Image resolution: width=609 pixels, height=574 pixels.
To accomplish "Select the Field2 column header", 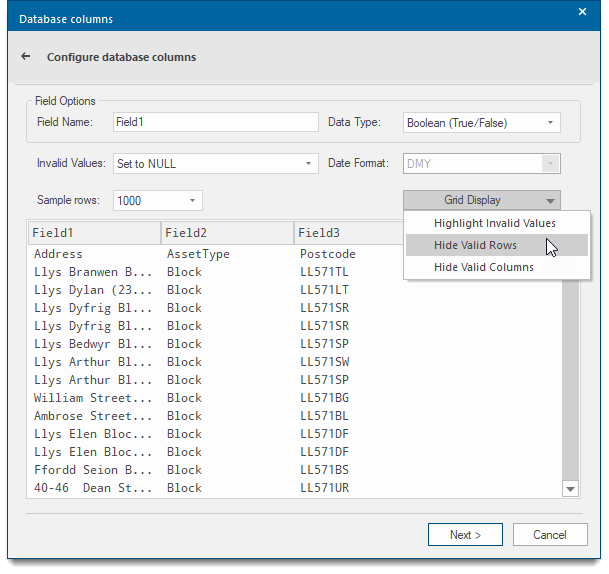I will [227, 233].
